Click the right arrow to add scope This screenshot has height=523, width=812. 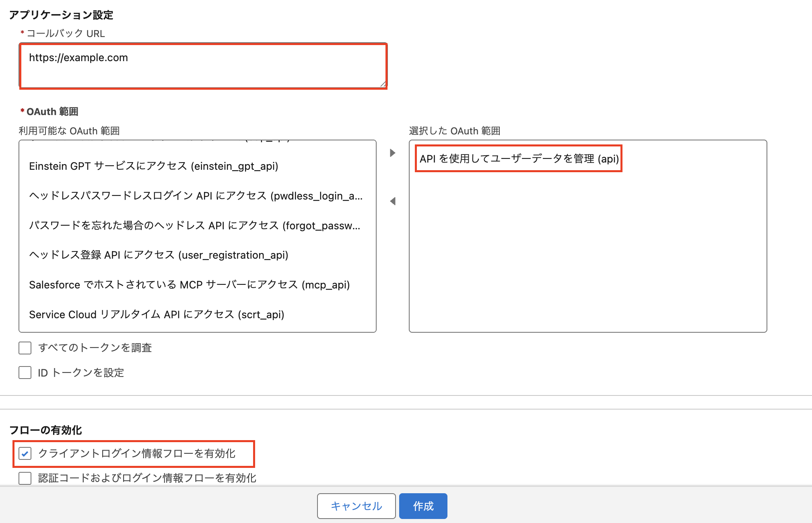(x=393, y=153)
